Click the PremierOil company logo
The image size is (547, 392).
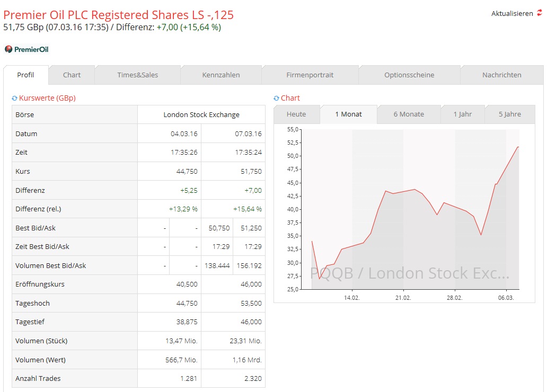[x=26, y=49]
